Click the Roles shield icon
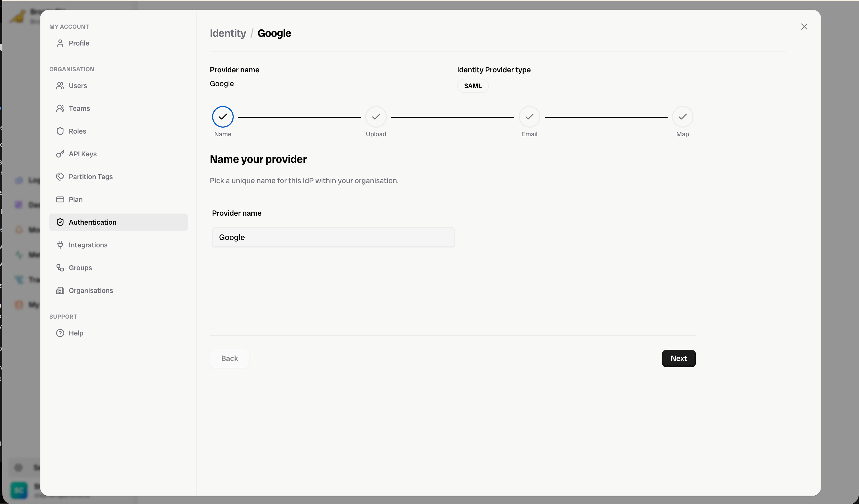The image size is (859, 504). click(x=60, y=131)
